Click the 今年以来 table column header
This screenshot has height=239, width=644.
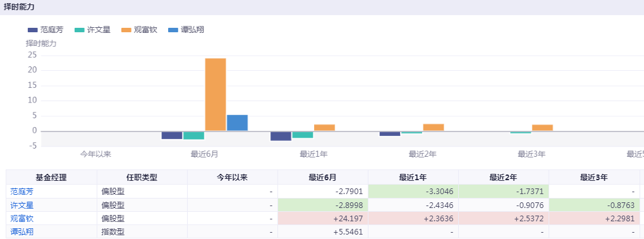233,178
